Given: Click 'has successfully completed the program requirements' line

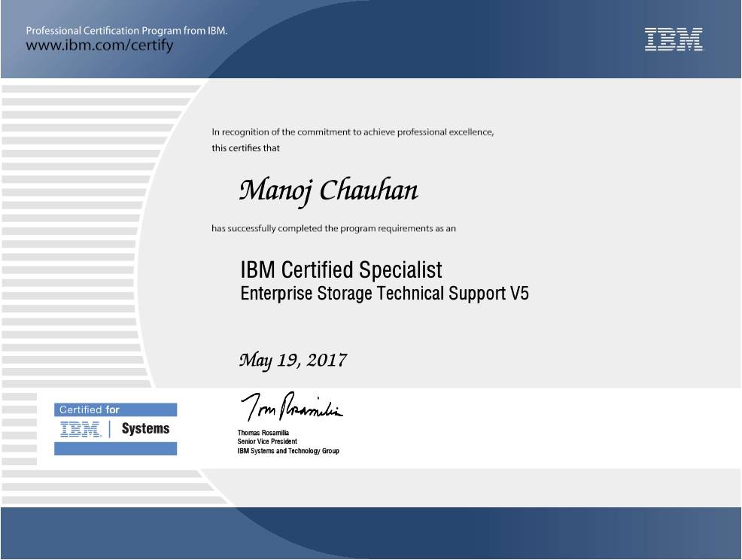Looking at the screenshot, I should coord(333,229).
